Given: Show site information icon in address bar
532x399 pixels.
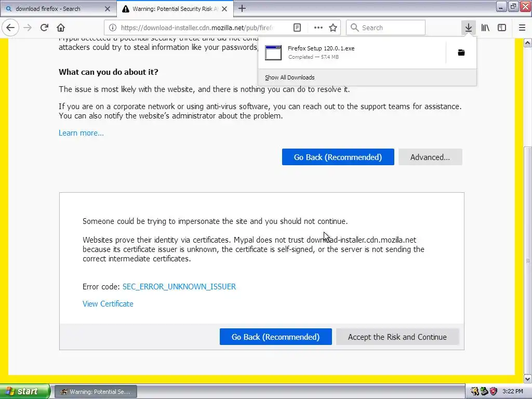Looking at the screenshot, I should point(113,28).
